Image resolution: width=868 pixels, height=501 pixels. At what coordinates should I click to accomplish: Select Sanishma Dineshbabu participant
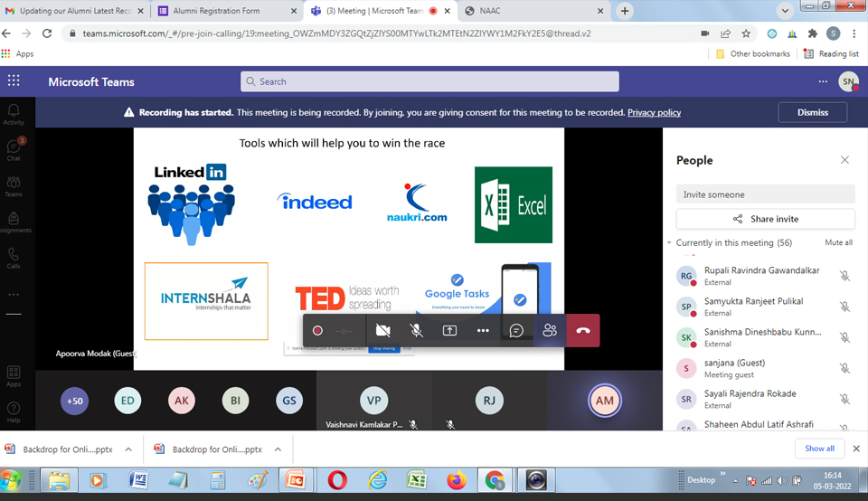click(765, 337)
